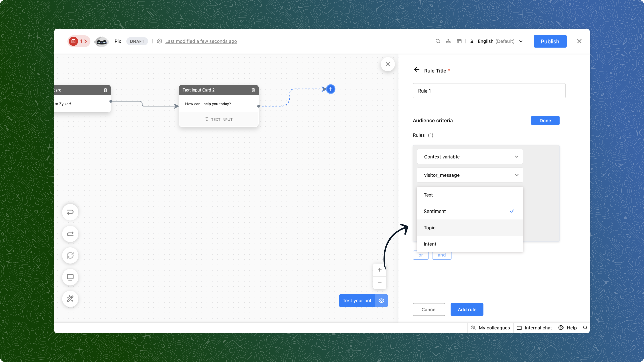Click the screen preview icon
This screenshot has height=362, width=644.
pyautogui.click(x=70, y=277)
